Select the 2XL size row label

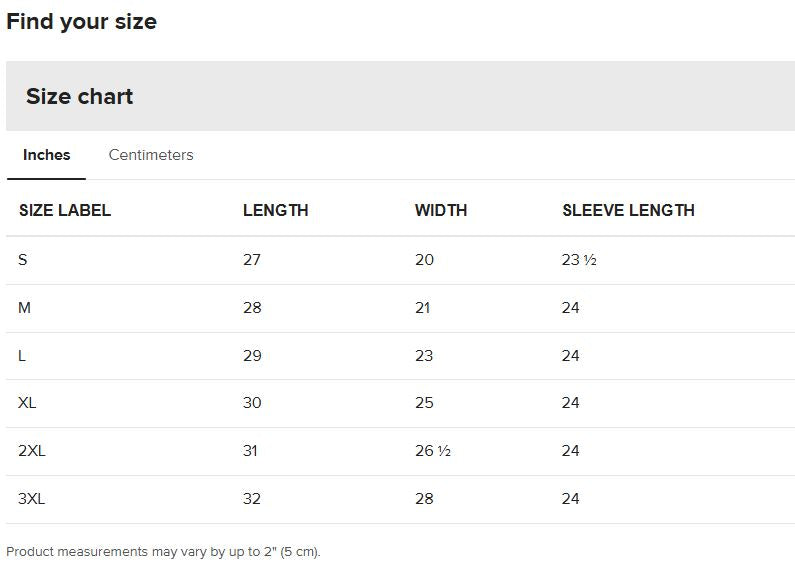coord(32,451)
